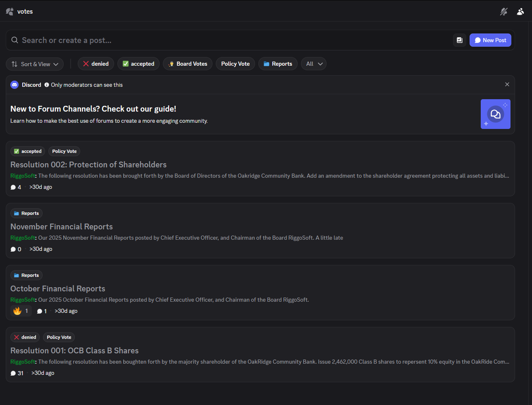Click the forum channel icon beside votes

tap(10, 12)
